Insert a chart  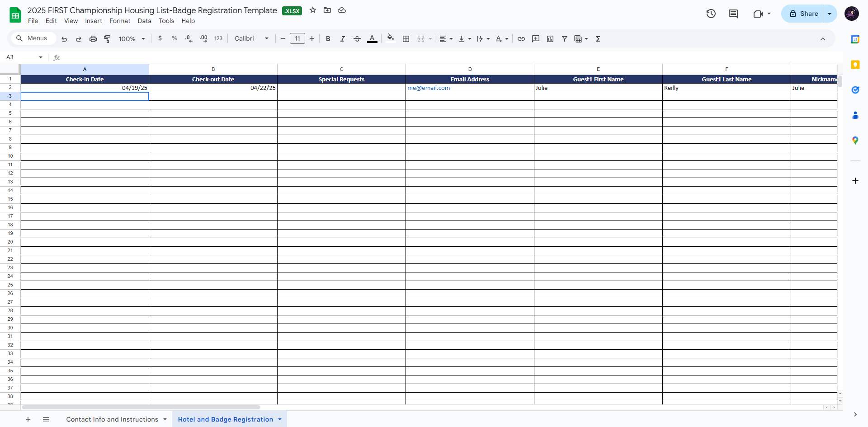(550, 39)
